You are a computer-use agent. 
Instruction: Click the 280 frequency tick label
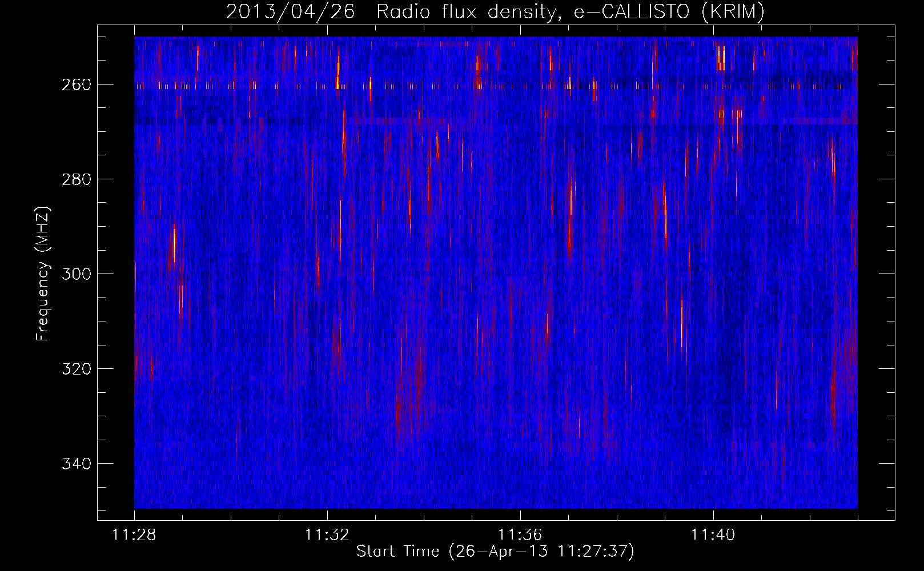pyautogui.click(x=76, y=179)
